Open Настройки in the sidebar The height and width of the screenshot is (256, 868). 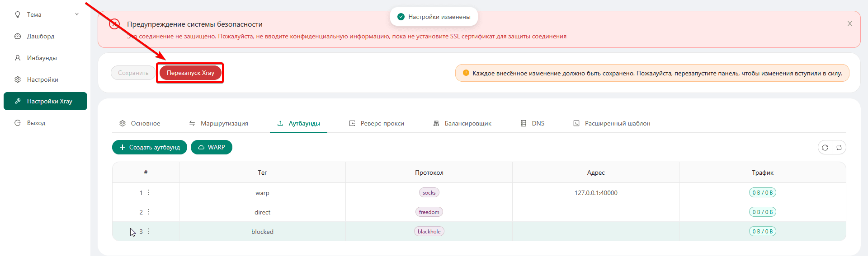click(x=42, y=79)
